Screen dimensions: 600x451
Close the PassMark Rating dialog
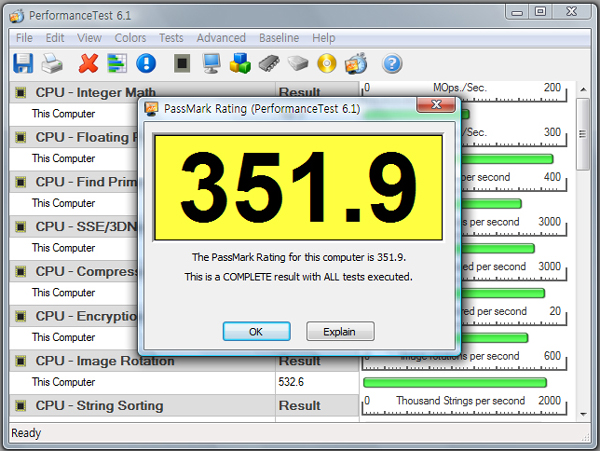tap(436, 104)
